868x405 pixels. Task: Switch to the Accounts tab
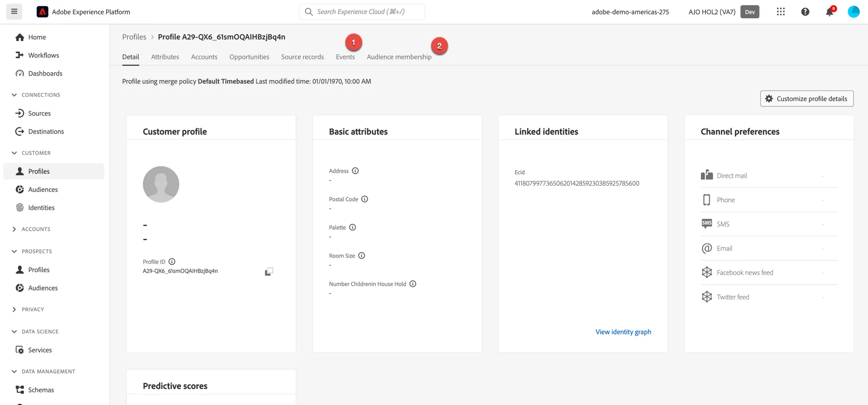click(x=204, y=57)
